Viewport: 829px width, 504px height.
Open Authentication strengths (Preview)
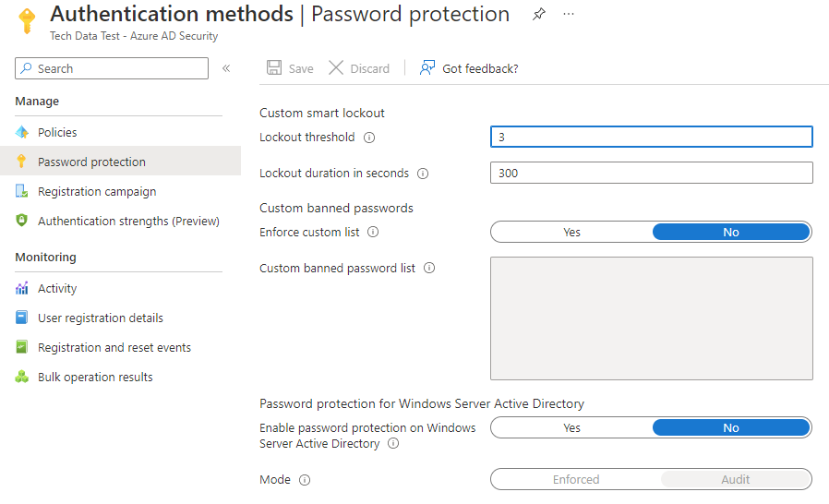click(128, 221)
